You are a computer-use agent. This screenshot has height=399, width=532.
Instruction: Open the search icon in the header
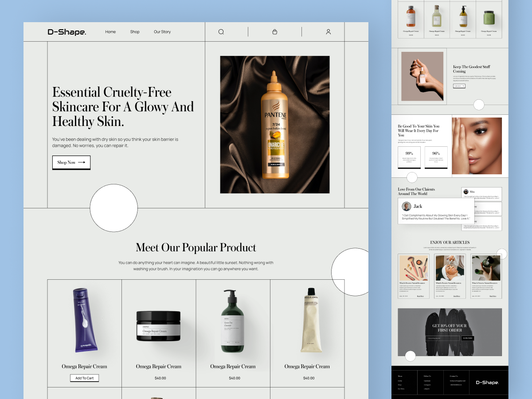tap(221, 32)
